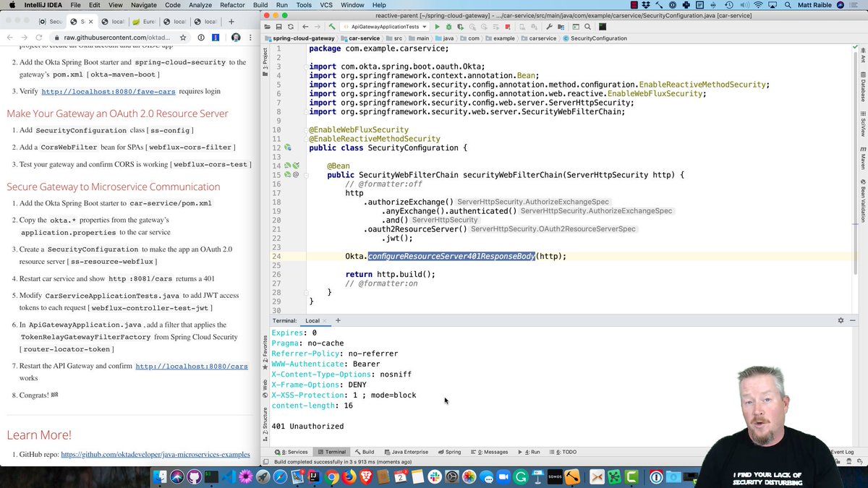
Task: Click the Run with Coverage icon
Action: 459,27
